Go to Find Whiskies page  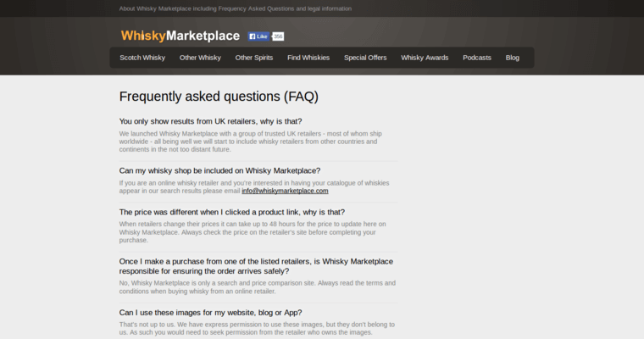308,58
